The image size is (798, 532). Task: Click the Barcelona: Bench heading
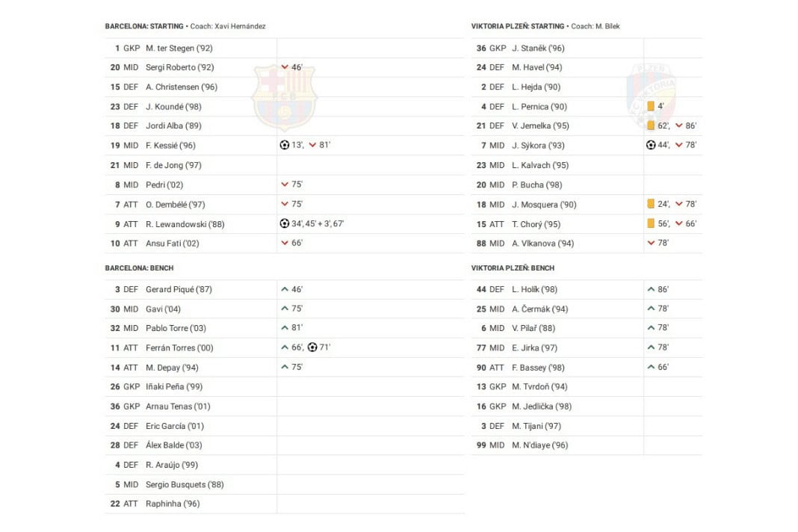point(139,267)
